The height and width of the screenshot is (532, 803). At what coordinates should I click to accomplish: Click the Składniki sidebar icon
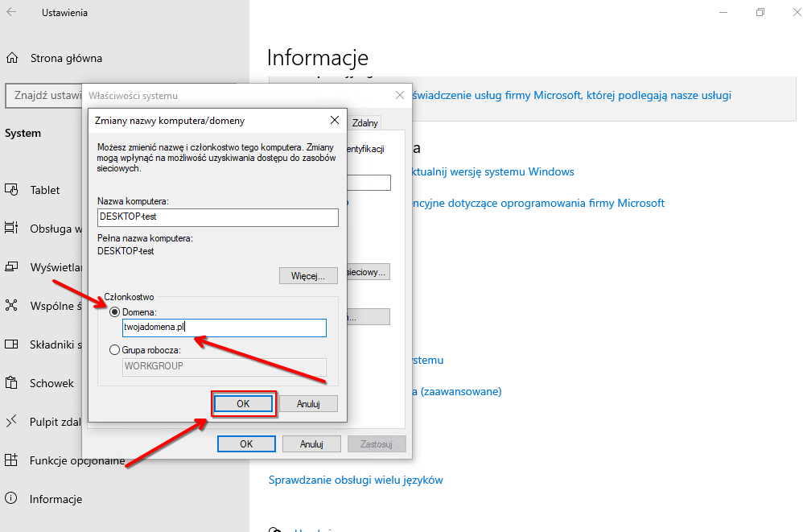(x=12, y=344)
